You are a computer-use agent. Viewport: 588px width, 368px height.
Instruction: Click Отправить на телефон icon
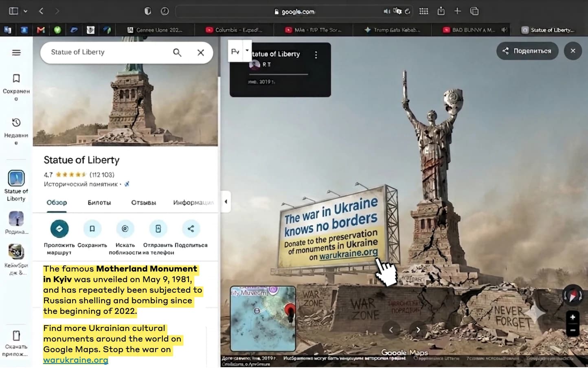click(x=158, y=229)
